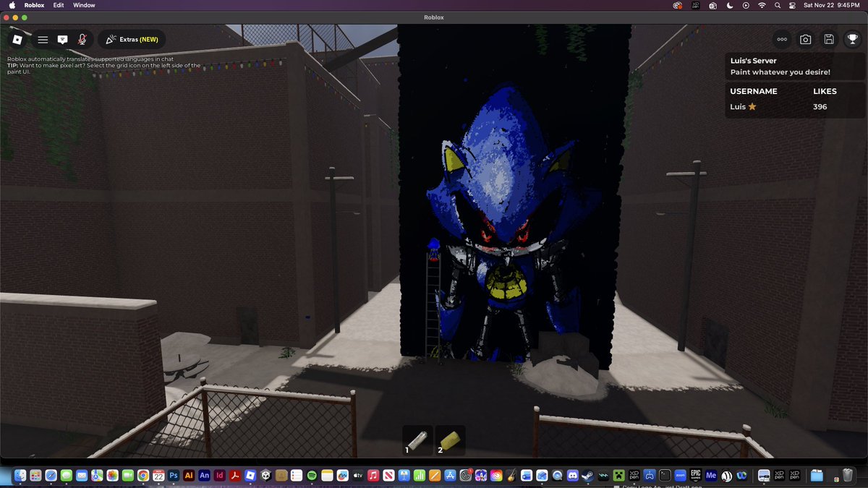
Task: Open Finder from the Dock
Action: [20, 476]
